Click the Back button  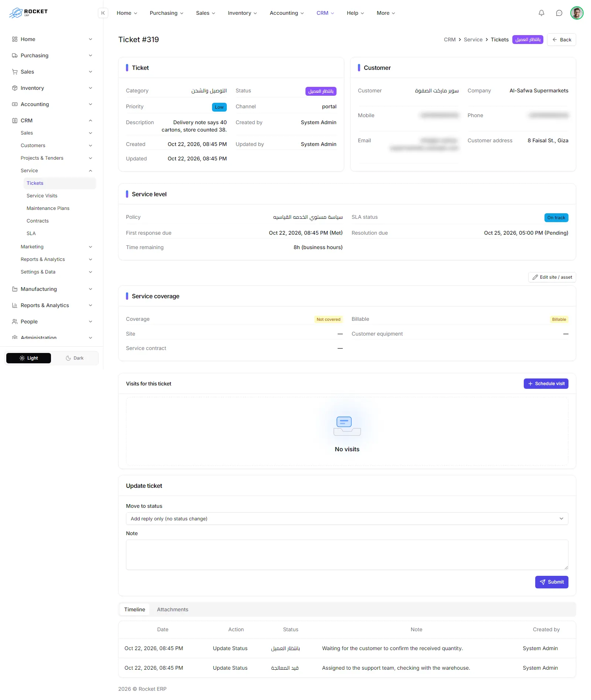[561, 40]
